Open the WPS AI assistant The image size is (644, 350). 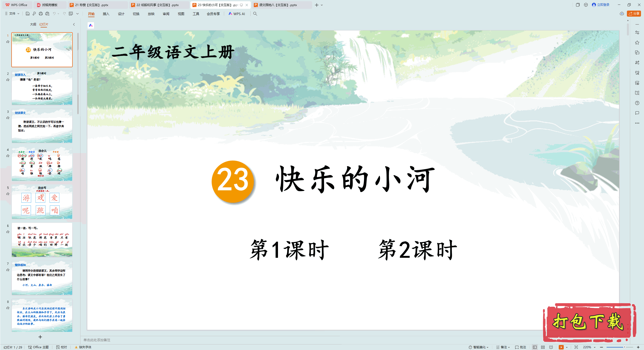click(x=236, y=14)
